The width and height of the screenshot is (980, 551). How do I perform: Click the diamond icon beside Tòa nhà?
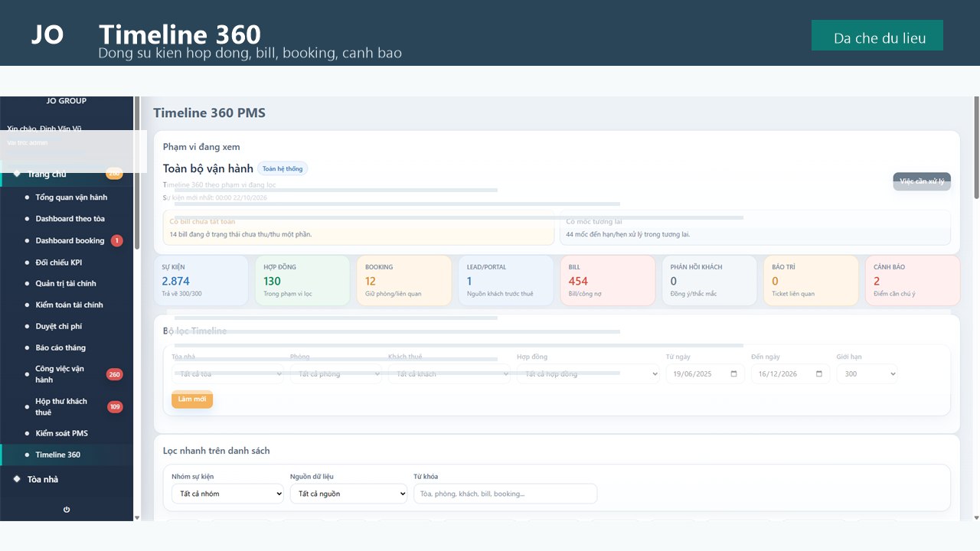[x=17, y=479]
